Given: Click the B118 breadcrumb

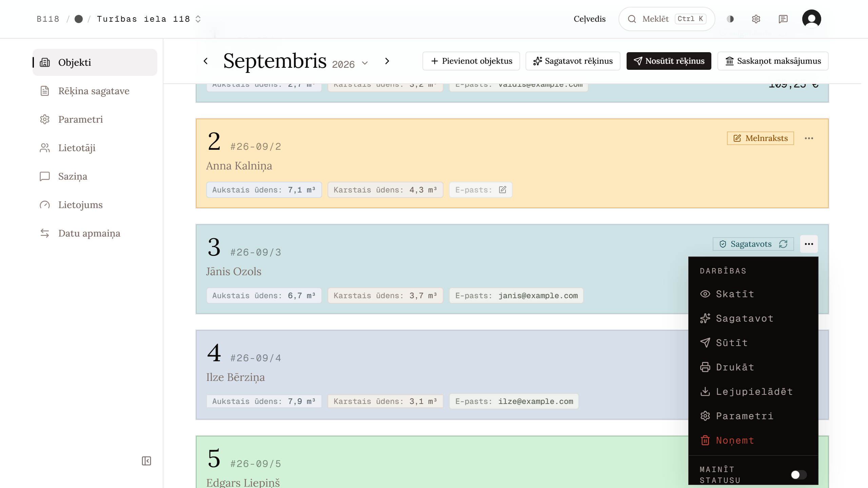Looking at the screenshot, I should coord(48,19).
